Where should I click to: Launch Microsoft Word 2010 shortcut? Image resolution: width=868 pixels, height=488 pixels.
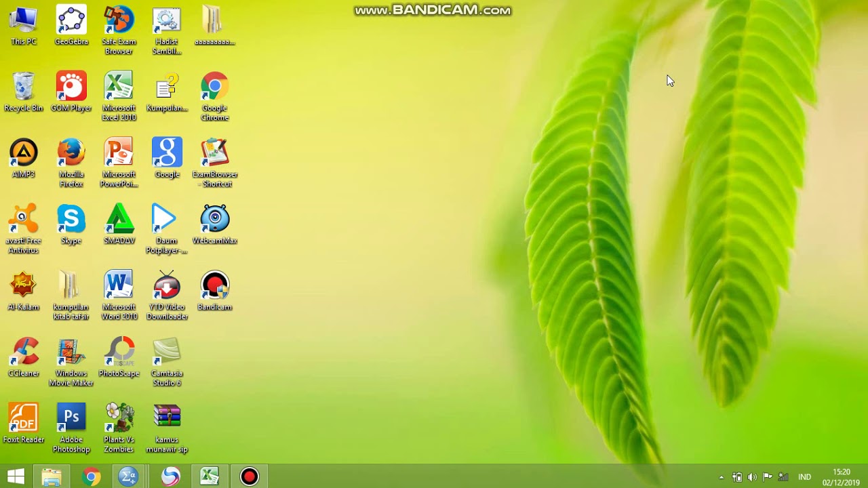(119, 296)
